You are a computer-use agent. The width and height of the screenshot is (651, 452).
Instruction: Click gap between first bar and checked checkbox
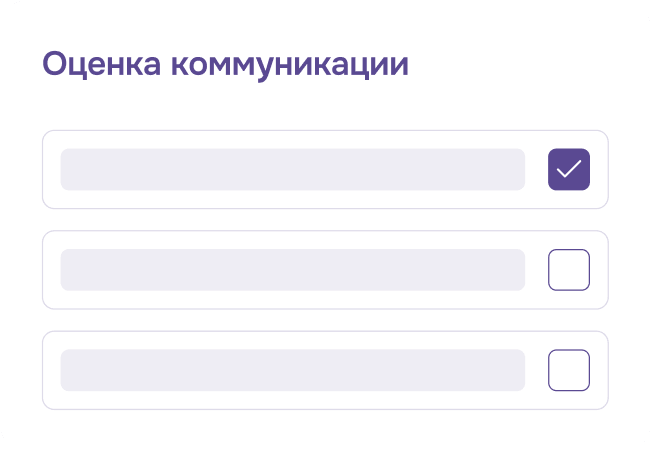[536, 169]
